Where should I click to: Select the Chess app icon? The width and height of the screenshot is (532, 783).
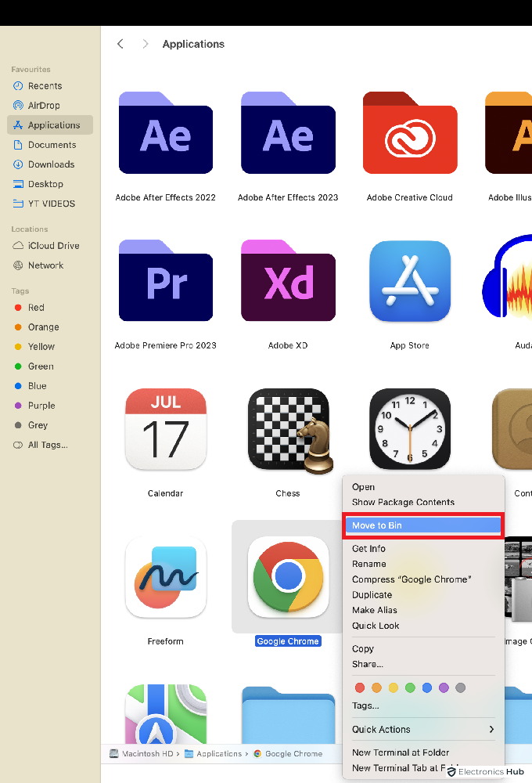coord(288,429)
